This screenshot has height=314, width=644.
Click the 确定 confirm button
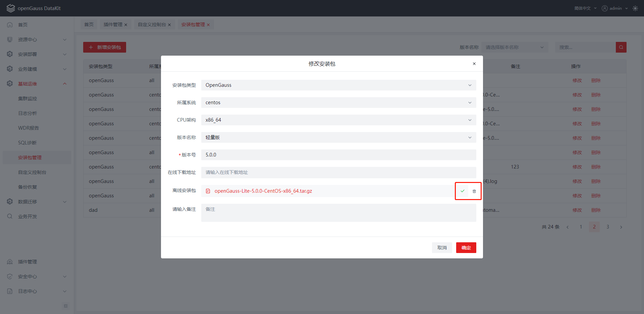point(466,248)
